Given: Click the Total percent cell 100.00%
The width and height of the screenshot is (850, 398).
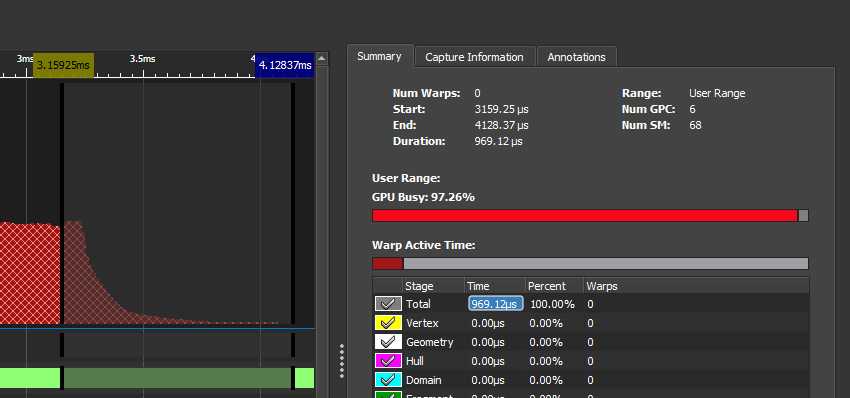Looking at the screenshot, I should 552,304.
